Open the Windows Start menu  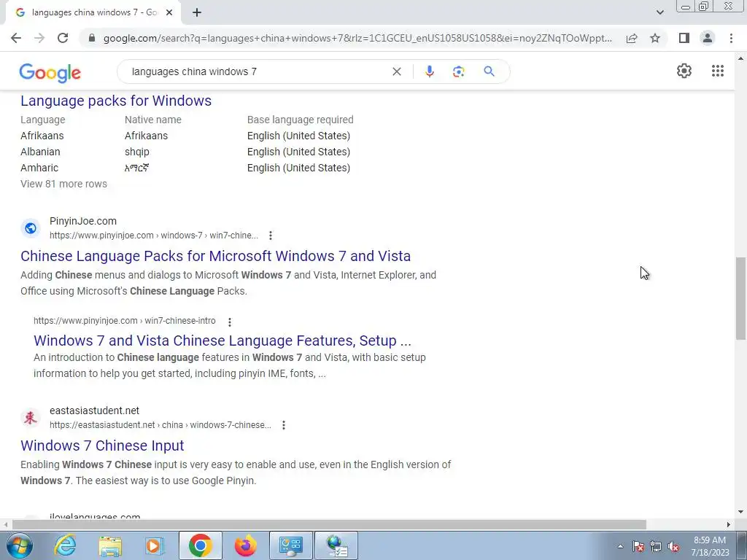point(19,545)
